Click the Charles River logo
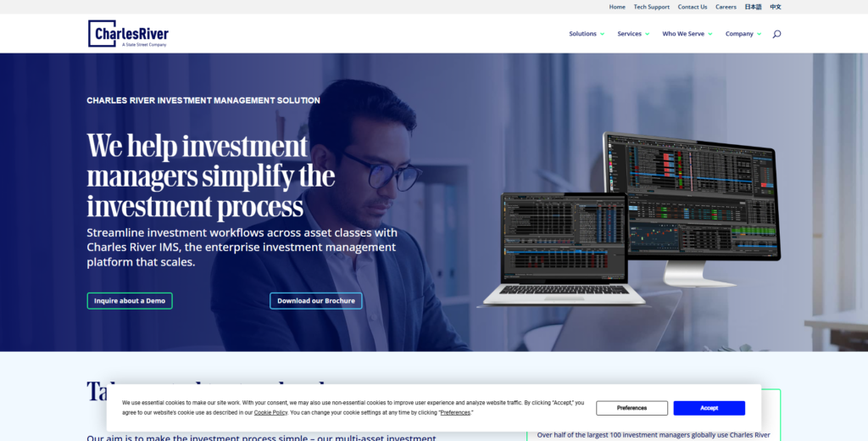Image resolution: width=868 pixels, height=441 pixels. point(129,34)
